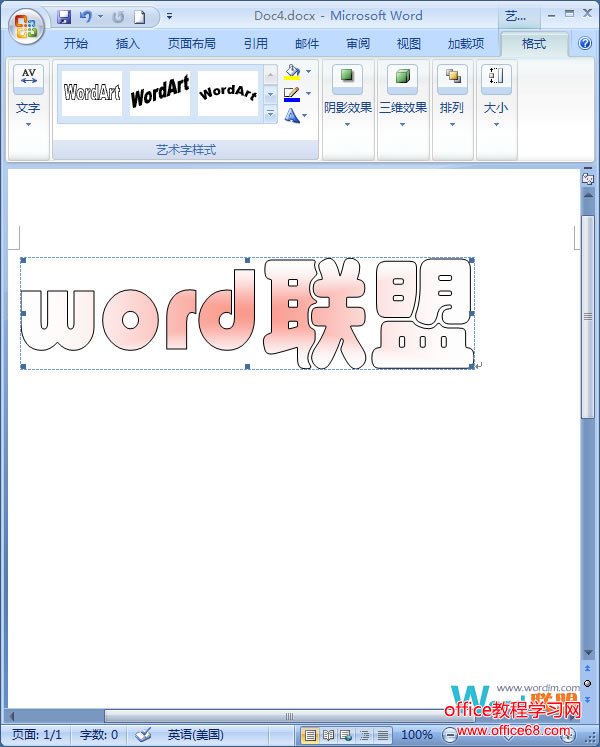Expand the 大小 dropdown
This screenshot has width=600, height=747.
496,125
